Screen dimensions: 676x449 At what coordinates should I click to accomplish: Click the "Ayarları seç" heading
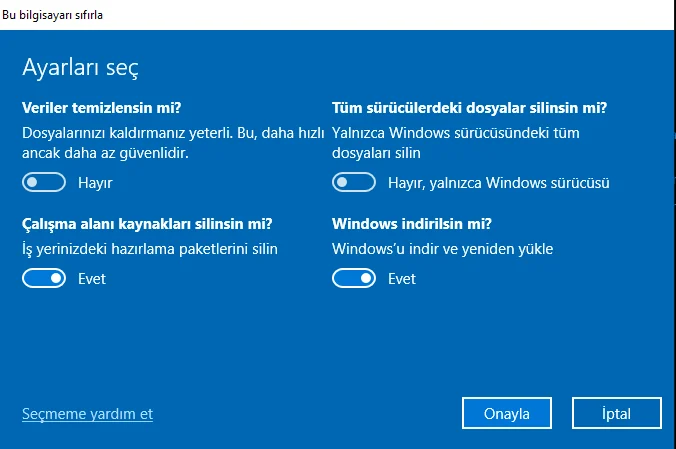(x=80, y=68)
